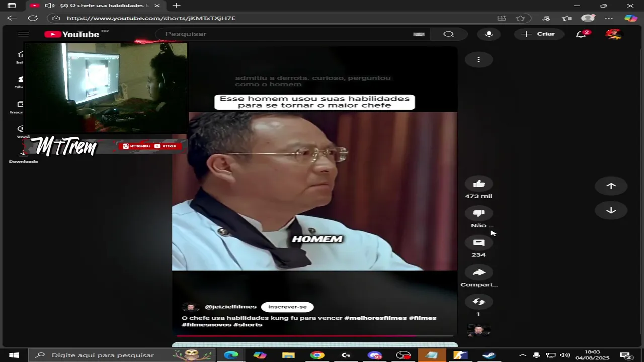Click the YouTube search magnifier button

449,34
